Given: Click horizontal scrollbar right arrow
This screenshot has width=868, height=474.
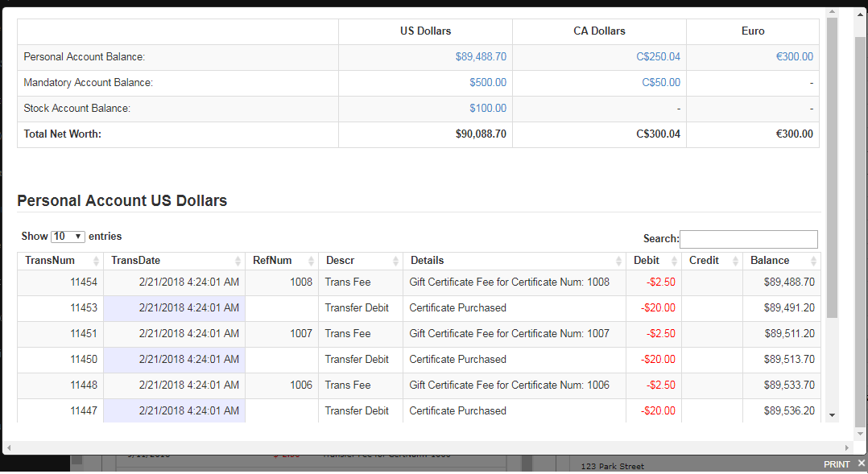Looking at the screenshot, I should [x=847, y=447].
